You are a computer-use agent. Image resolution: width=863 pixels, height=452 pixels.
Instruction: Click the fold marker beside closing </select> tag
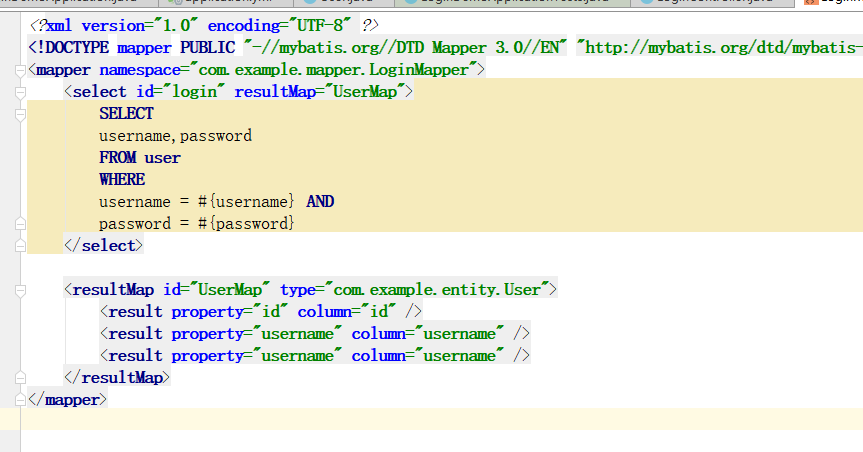(20, 246)
